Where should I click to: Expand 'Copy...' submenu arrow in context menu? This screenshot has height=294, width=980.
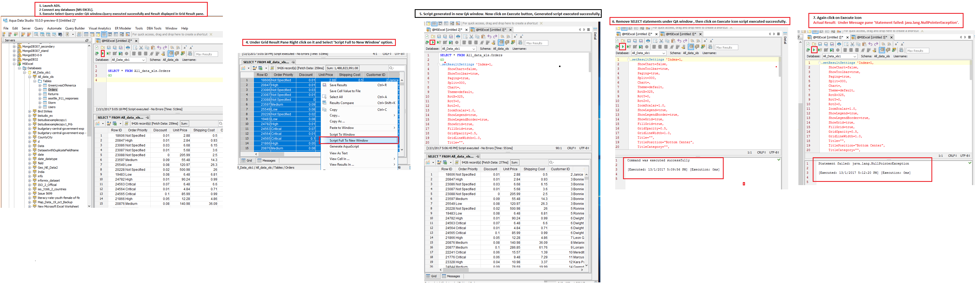(394, 115)
